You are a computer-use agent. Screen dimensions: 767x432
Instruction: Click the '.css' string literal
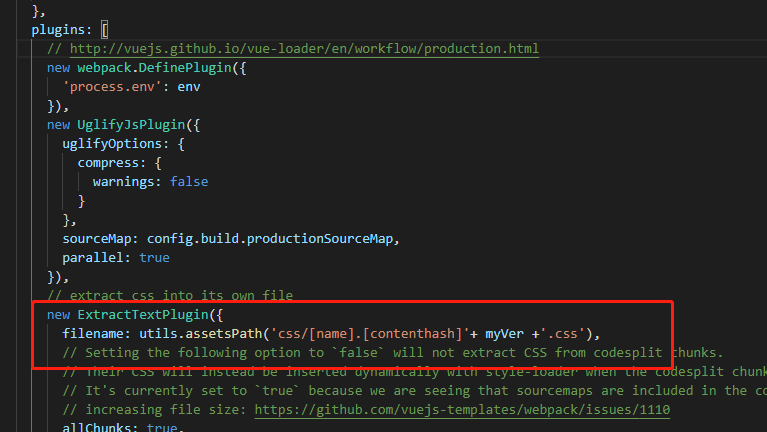(562, 334)
